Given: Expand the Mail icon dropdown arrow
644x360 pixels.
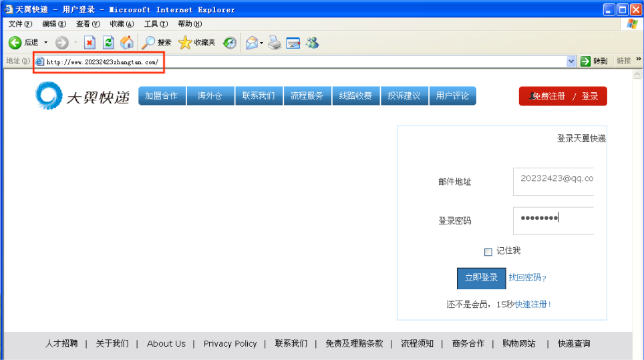Looking at the screenshot, I should [x=262, y=43].
